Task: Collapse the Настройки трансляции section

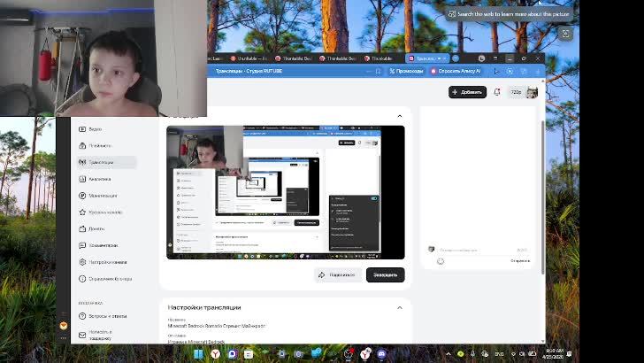Action: 400,307
